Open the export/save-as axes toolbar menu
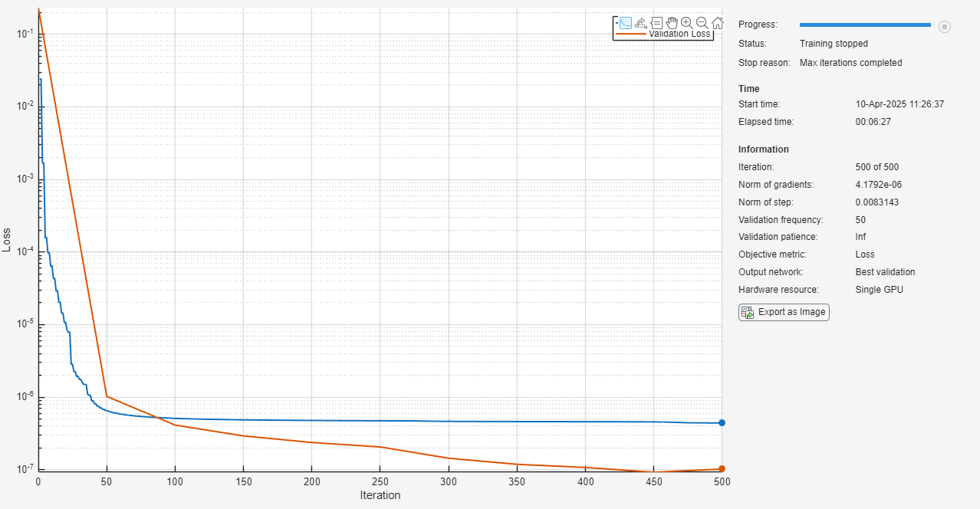The image size is (980, 509). [x=641, y=23]
